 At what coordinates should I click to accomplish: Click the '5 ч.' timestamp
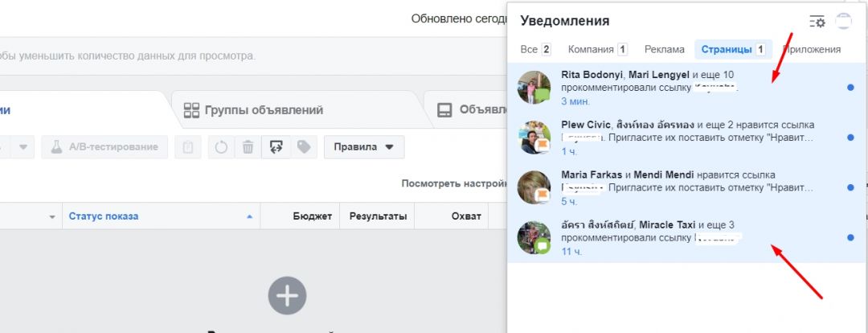[569, 202]
